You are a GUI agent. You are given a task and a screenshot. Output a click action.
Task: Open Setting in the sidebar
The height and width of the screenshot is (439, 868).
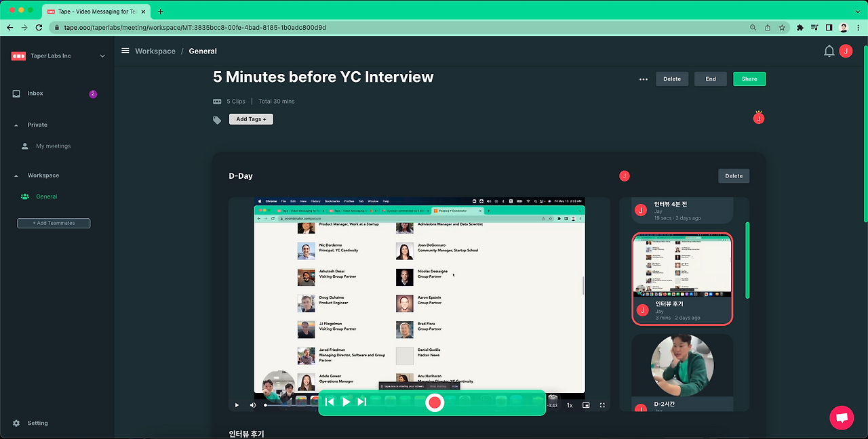point(37,423)
